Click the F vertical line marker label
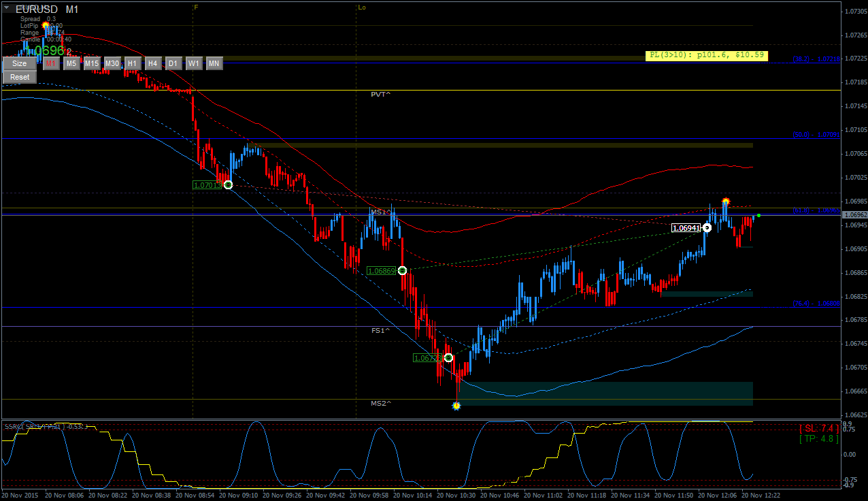This screenshot has height=501, width=868. pos(196,7)
